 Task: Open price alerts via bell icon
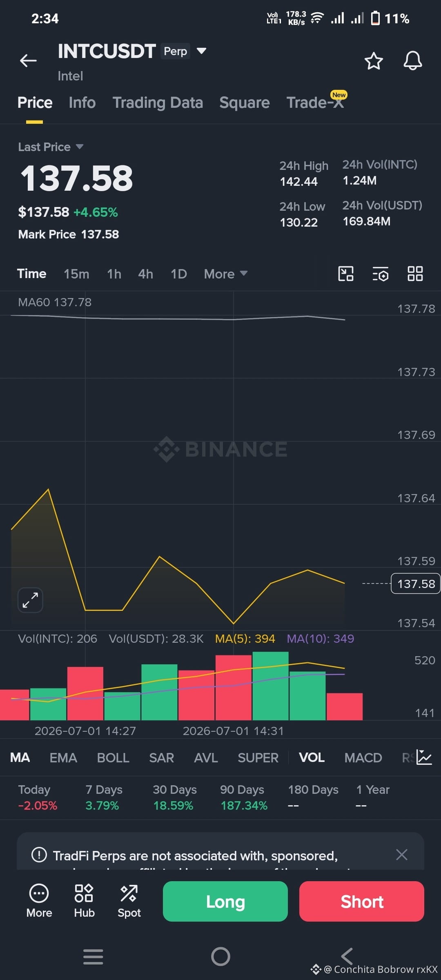click(412, 61)
